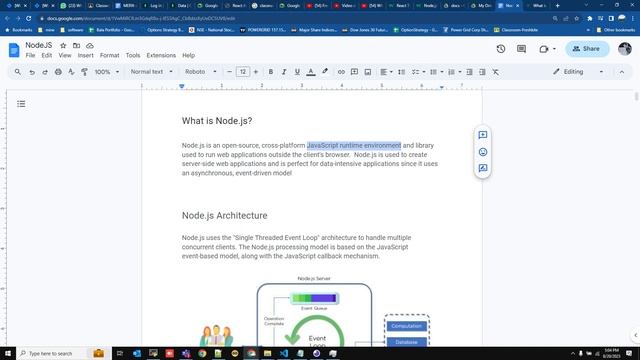Open the checklist options
This screenshot has height=360, width=640.
(x=418, y=72)
